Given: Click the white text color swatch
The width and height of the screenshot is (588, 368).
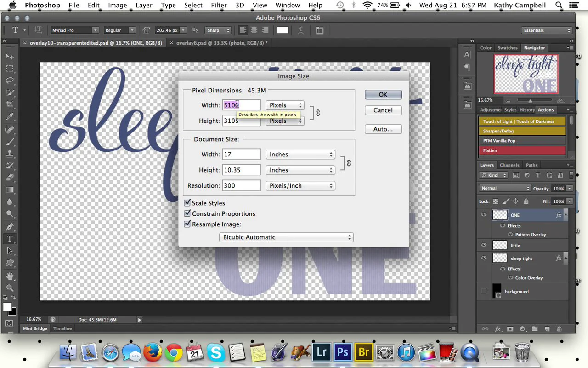Looking at the screenshot, I should click(x=283, y=30).
